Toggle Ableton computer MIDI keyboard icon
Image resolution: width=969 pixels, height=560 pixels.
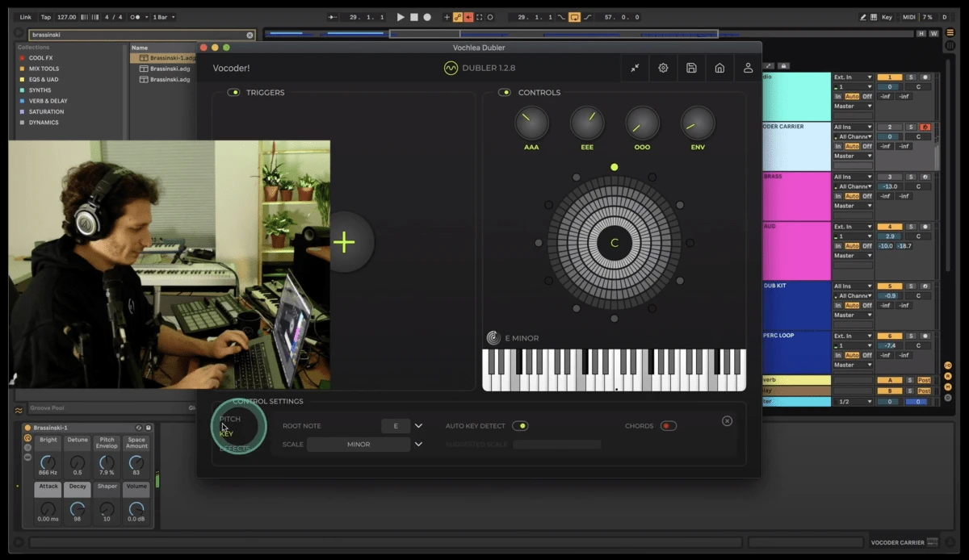[x=874, y=17]
